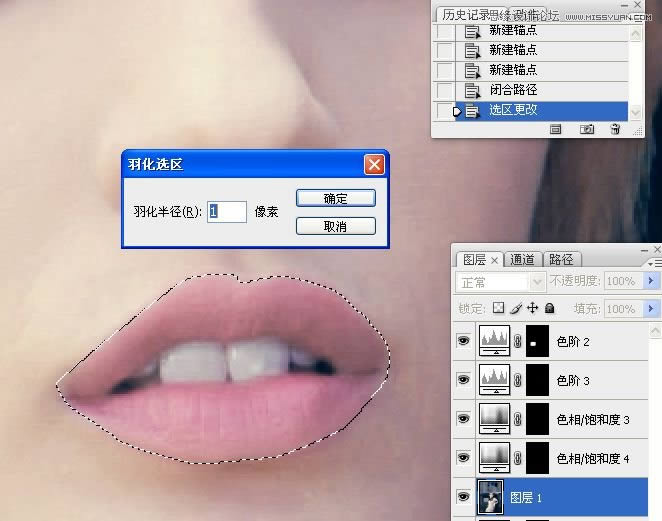Select the 闭合路径 history state
The height and width of the screenshot is (521, 662).
[513, 90]
